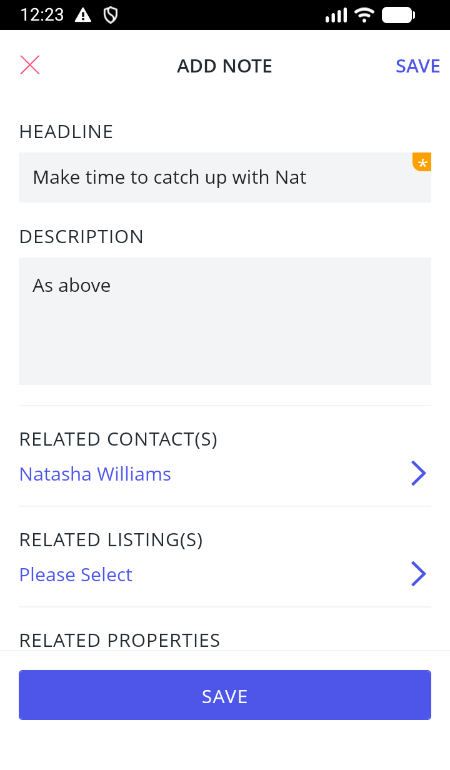Tap the cellular signal bars icon
The height and width of the screenshot is (770, 450).
point(336,15)
